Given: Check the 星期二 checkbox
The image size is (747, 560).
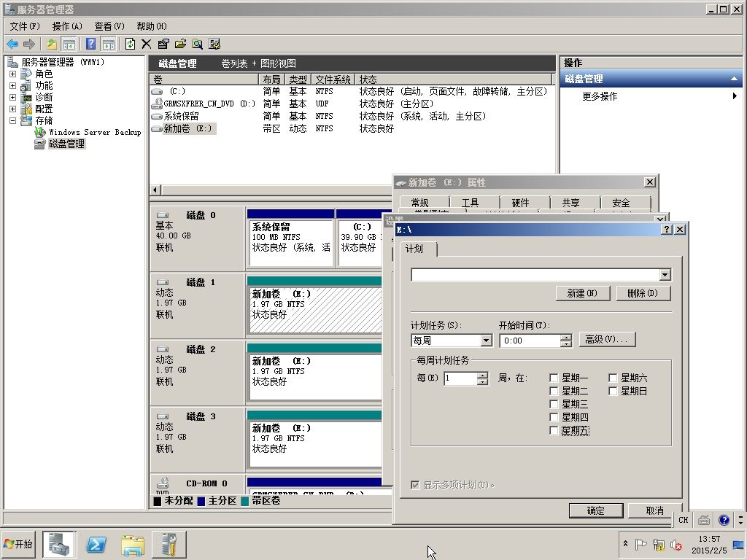Looking at the screenshot, I should (554, 391).
